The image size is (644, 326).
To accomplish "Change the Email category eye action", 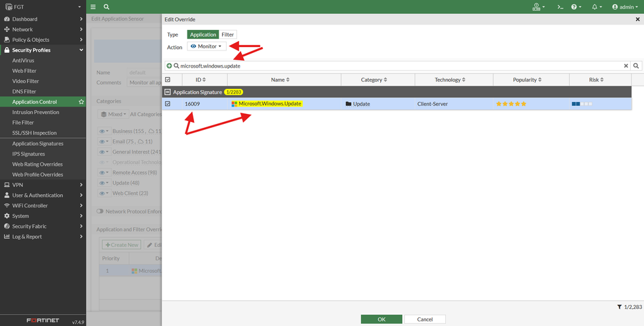I will pyautogui.click(x=104, y=141).
